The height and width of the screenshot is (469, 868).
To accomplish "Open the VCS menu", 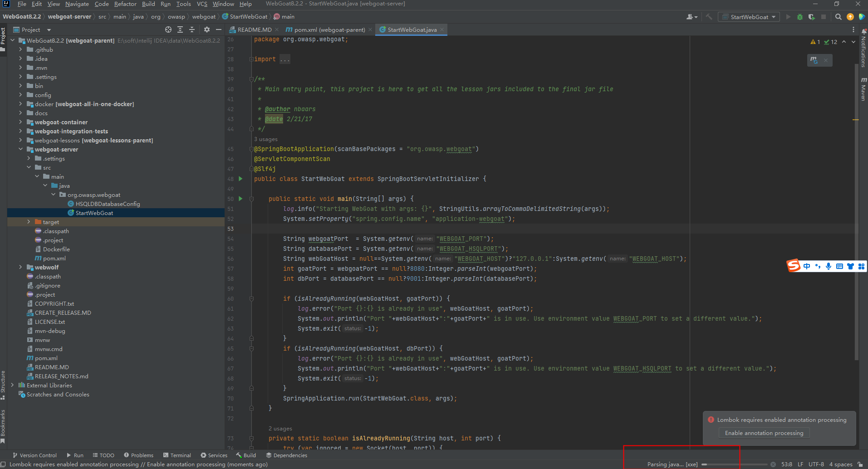I will (202, 4).
